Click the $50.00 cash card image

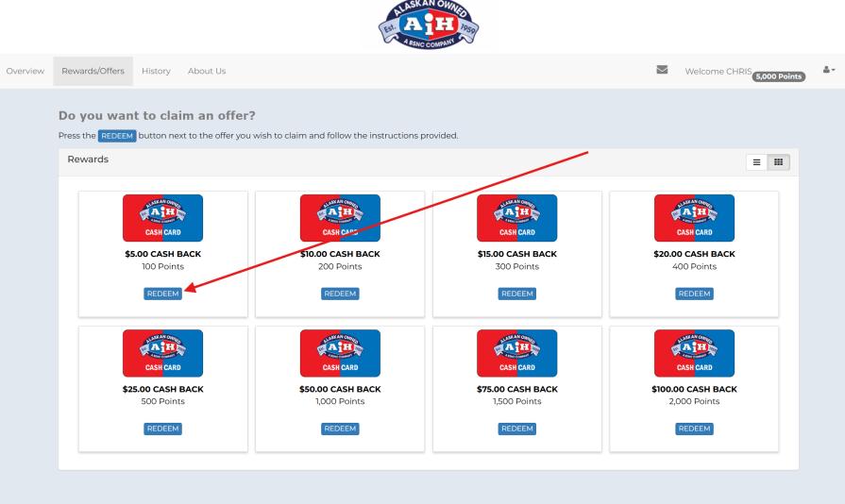tap(340, 353)
